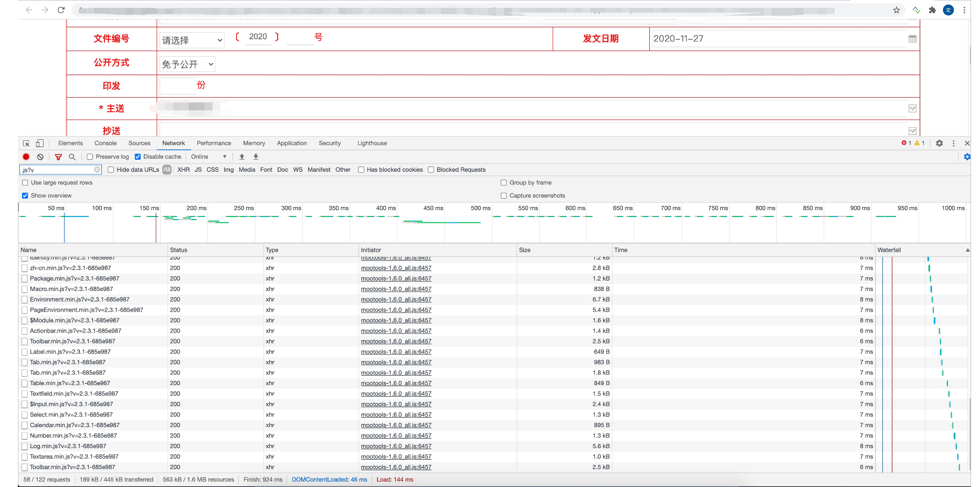Image resolution: width=980 pixels, height=487 pixels.
Task: Enable Blocked Requests filter
Action: pos(431,170)
